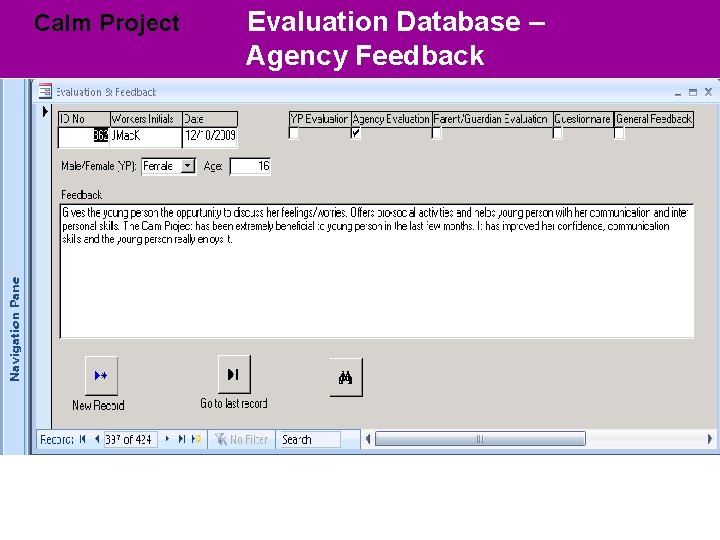Open the binoculars Find button

(x=346, y=377)
